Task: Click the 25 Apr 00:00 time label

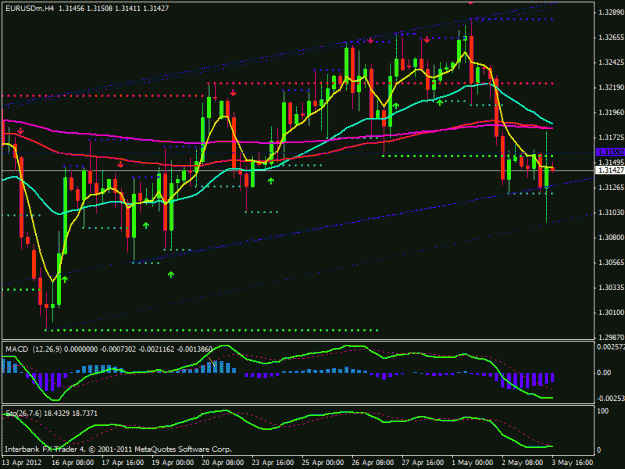Action: (322, 463)
